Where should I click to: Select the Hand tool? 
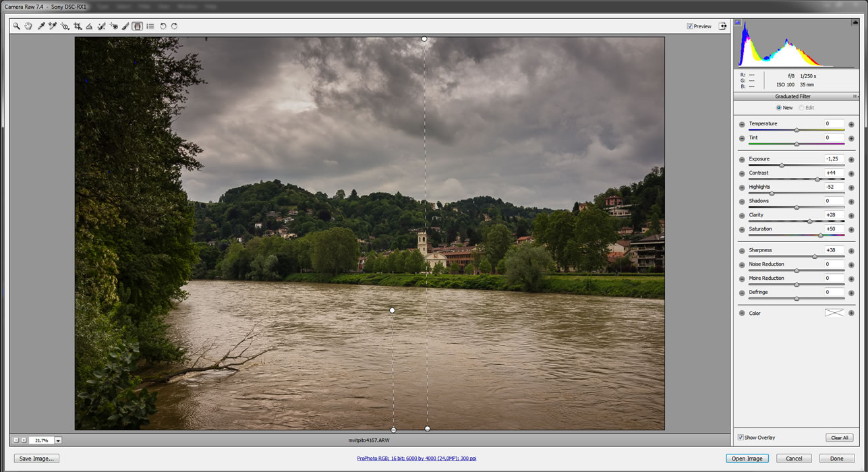(x=28, y=26)
